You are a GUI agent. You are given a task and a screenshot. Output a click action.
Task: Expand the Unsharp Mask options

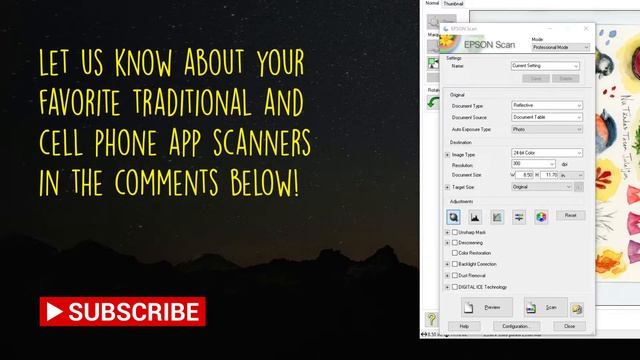pos(447,232)
